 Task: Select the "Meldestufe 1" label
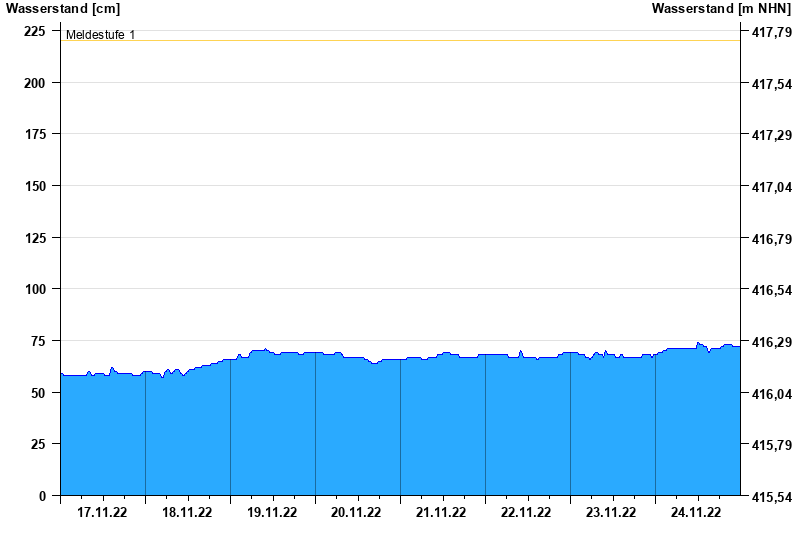click(100, 35)
